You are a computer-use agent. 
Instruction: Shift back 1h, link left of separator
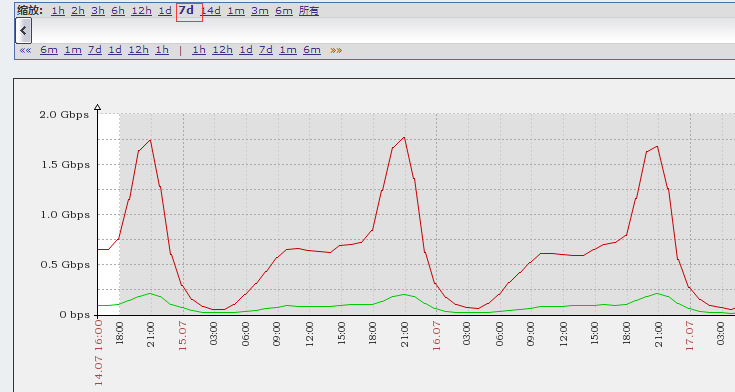coord(162,50)
